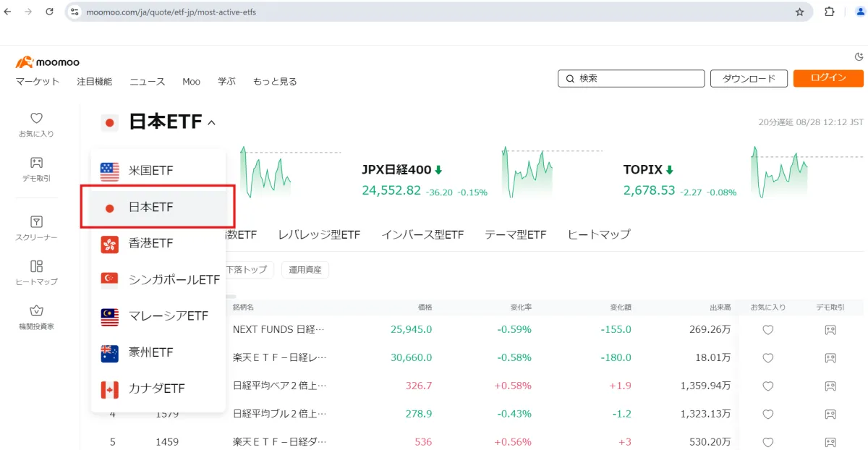The height and width of the screenshot is (450, 868).
Task: Click the ダウンロード button
Action: 749,79
